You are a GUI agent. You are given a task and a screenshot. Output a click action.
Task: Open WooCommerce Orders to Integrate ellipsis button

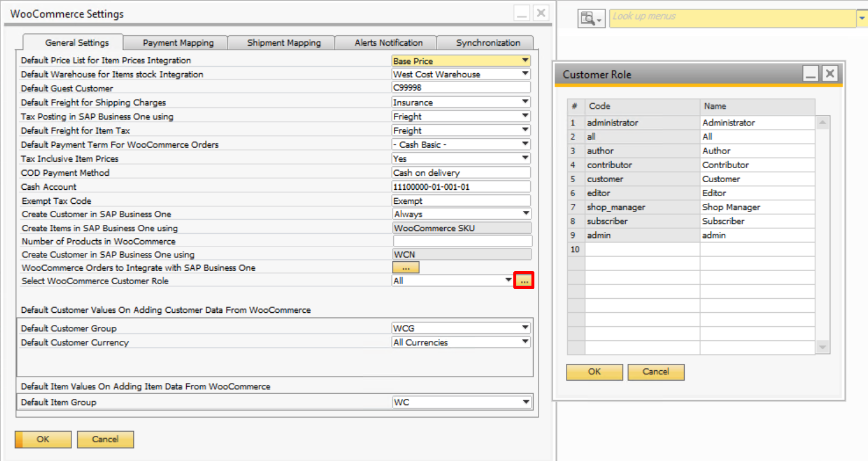406,268
